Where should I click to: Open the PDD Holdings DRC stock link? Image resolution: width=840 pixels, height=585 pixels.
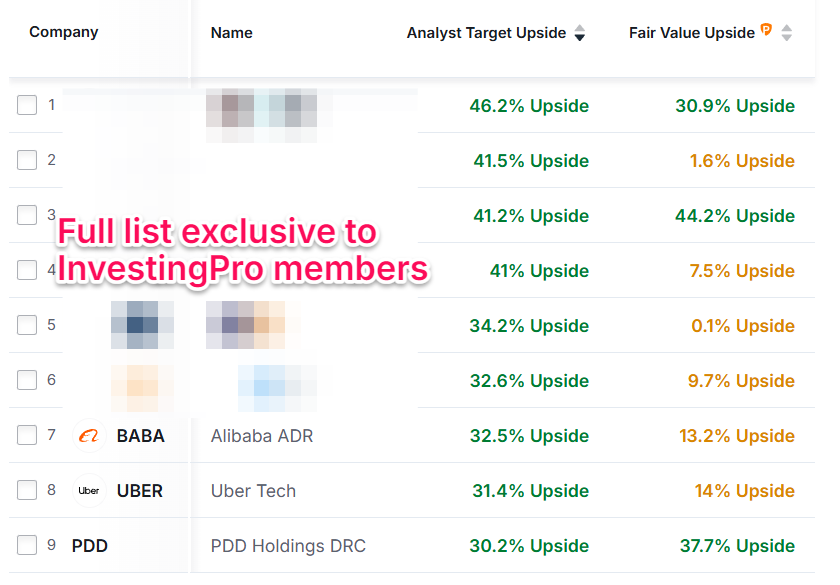tap(288, 545)
